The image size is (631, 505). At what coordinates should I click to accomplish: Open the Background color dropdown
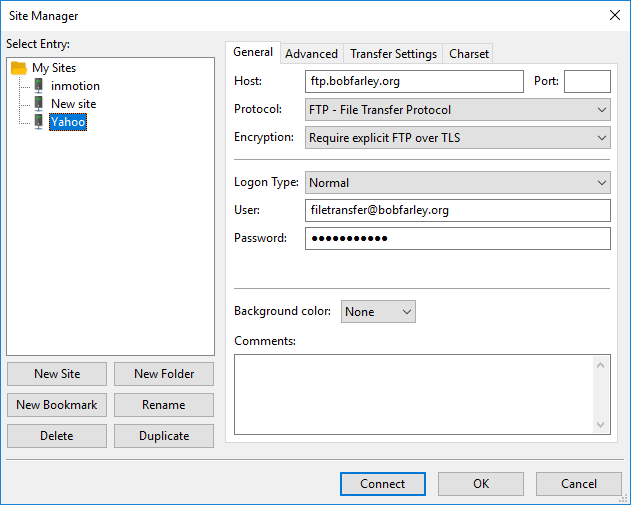click(x=378, y=312)
